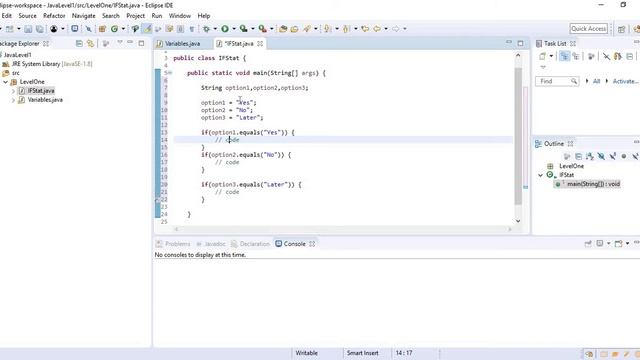
Task: Run the program with the green Run button
Action: (225, 29)
